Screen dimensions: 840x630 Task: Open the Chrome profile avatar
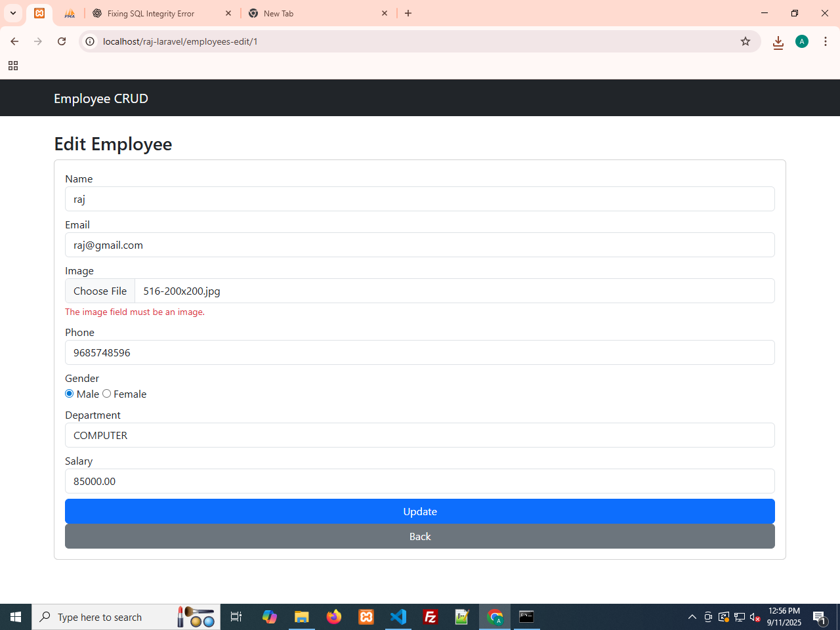pos(801,41)
